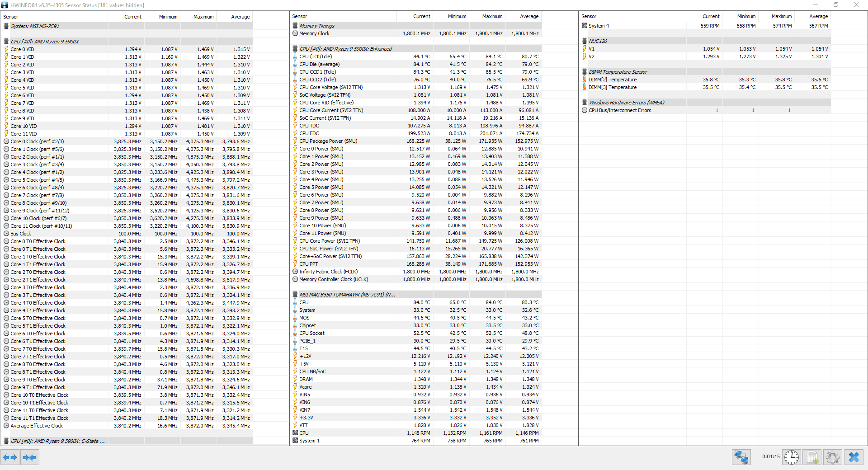Click the thermometer icon of CPU (Tctl/Tdie)
The image size is (868, 470).
click(x=295, y=56)
